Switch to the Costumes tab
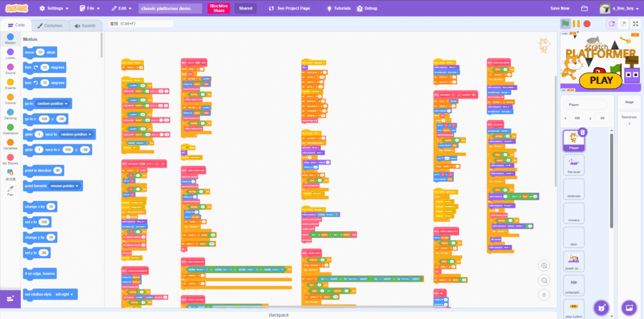 pos(50,26)
